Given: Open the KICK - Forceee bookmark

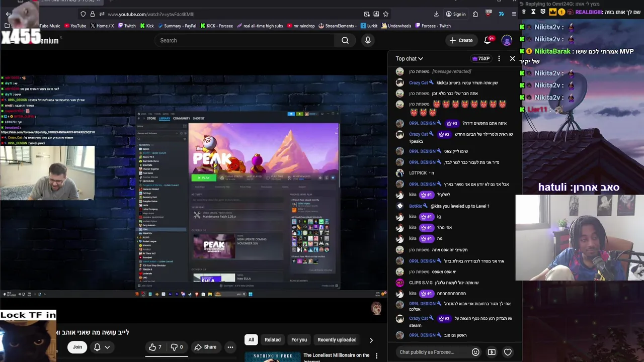Looking at the screenshot, I should [216, 26].
